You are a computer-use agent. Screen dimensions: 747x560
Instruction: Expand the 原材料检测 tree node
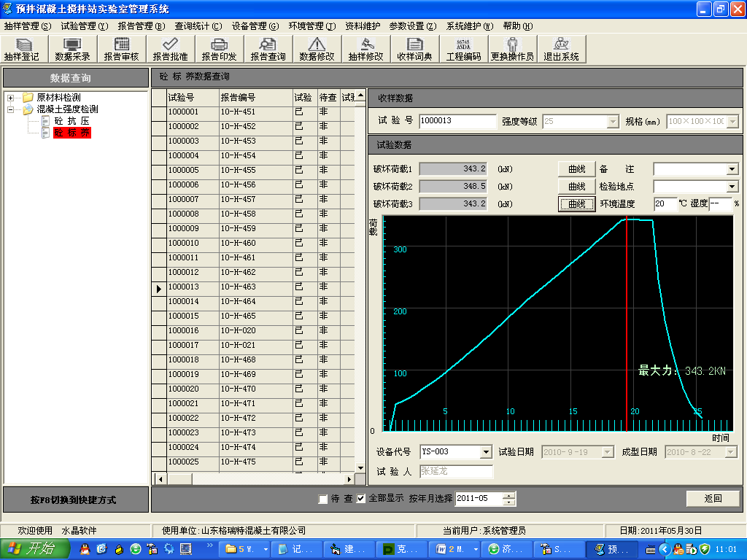[x=12, y=98]
